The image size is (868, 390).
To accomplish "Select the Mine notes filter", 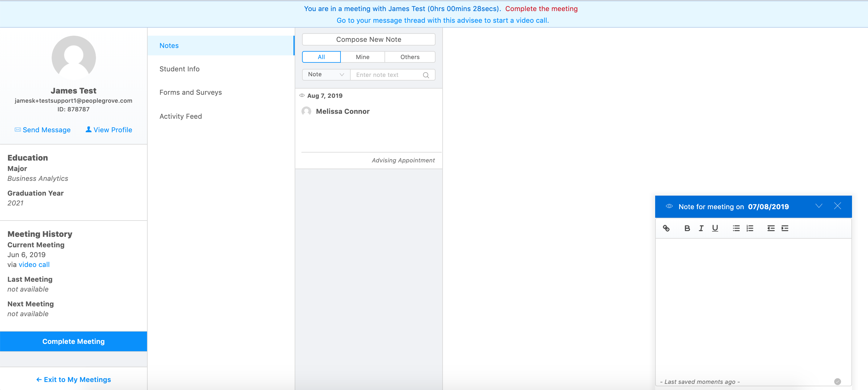I will pyautogui.click(x=363, y=57).
